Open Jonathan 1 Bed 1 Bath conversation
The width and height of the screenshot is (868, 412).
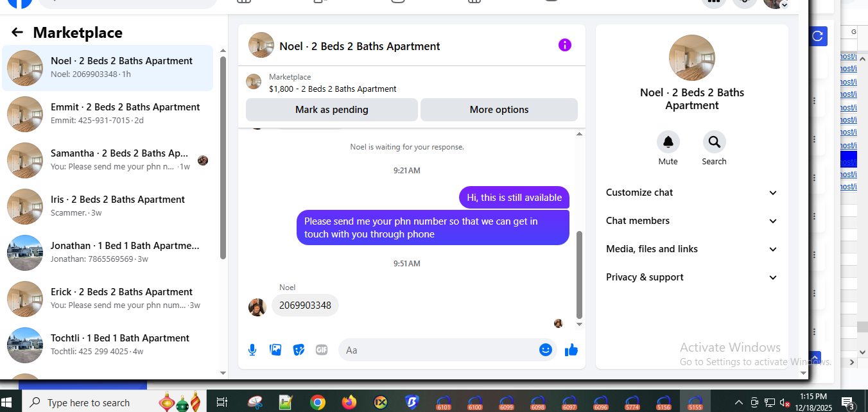click(108, 252)
